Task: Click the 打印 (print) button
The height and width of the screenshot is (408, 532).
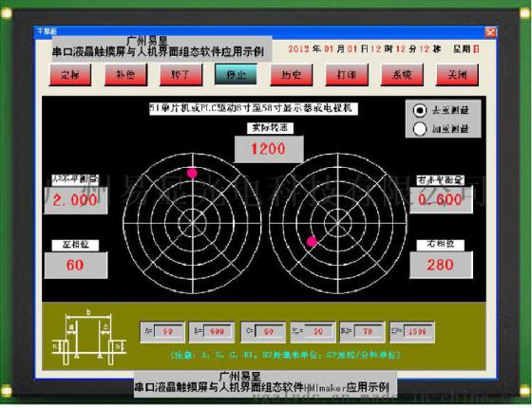Action: [x=347, y=75]
